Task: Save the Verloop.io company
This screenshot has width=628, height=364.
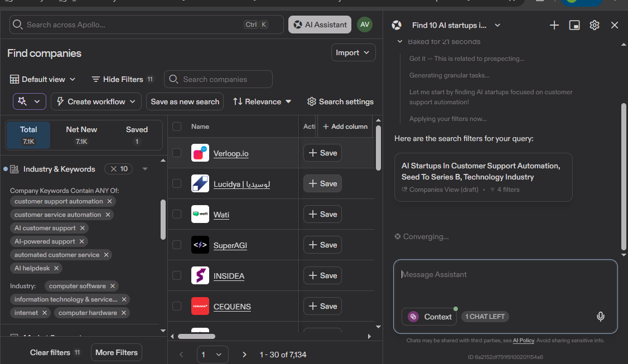Action: [x=322, y=153]
